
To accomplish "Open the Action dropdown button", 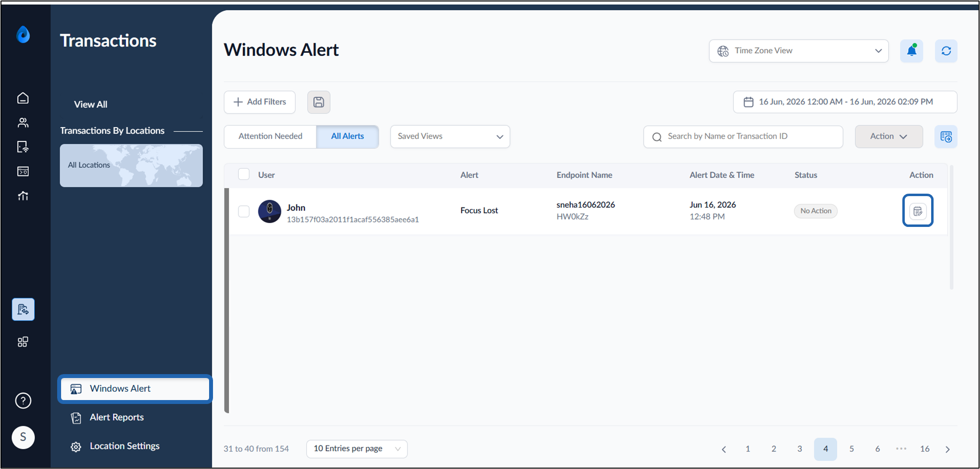I will [889, 136].
